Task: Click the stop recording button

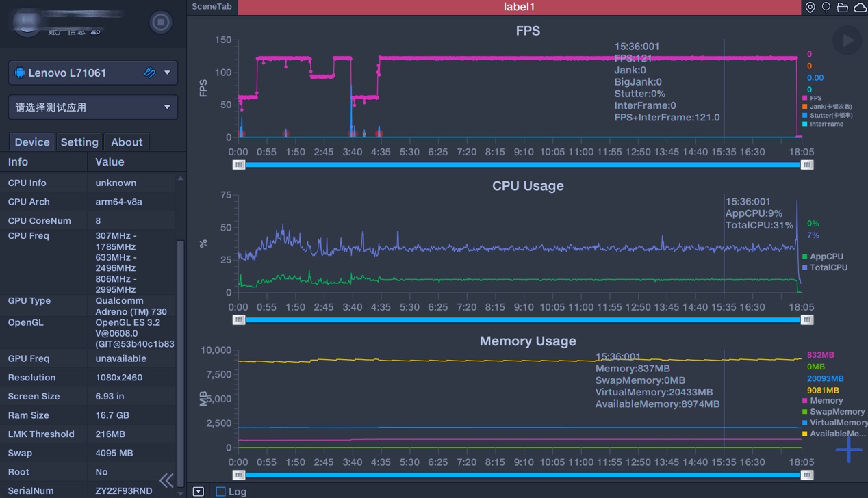Action: 160,22
